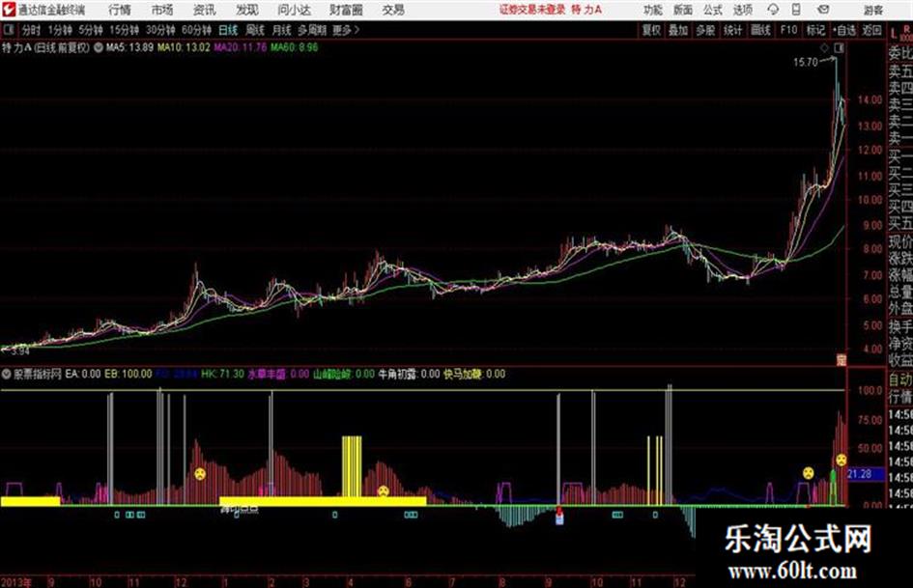Screen dimensions: 913x588
Task: Open the 行情 menu
Action: click(x=120, y=10)
